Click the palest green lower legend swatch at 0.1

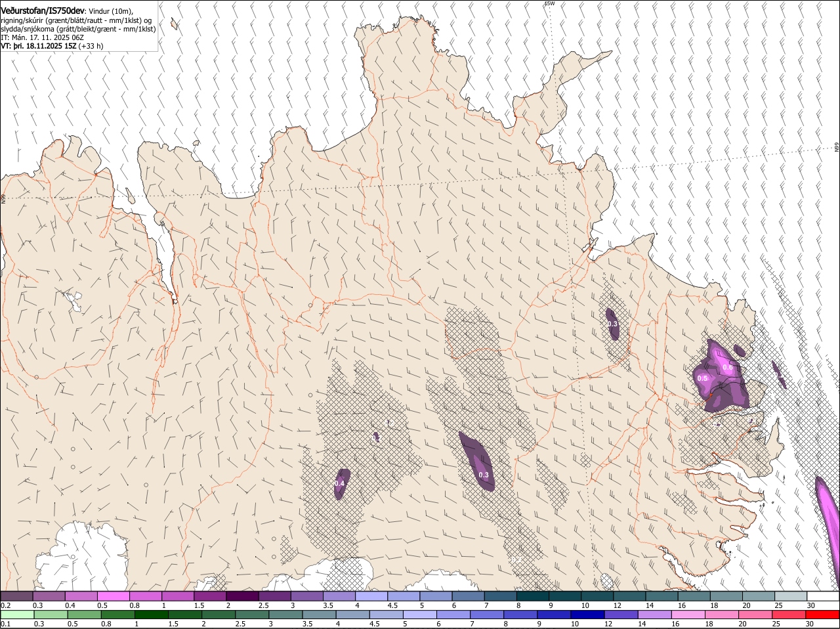[x=17, y=615]
